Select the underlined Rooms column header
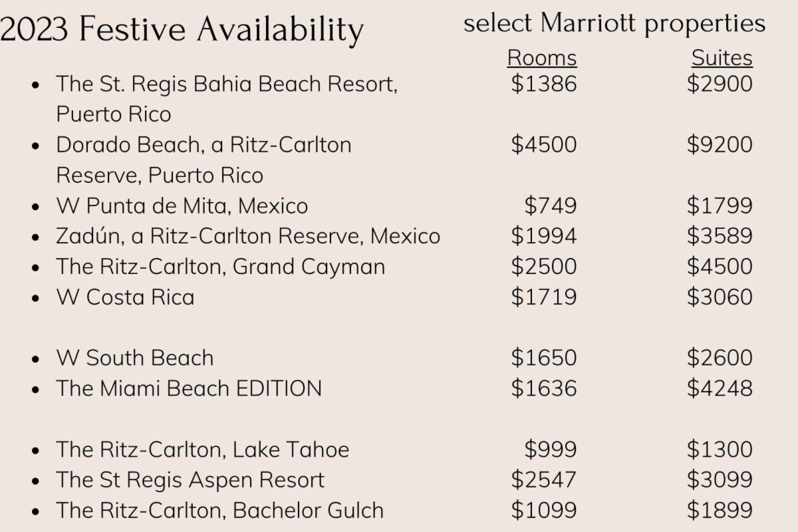 click(542, 59)
